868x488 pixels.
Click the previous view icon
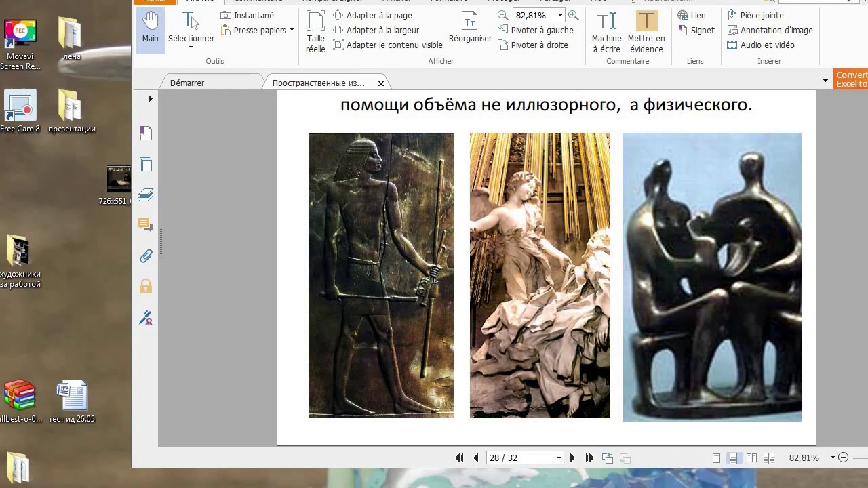click(x=607, y=457)
